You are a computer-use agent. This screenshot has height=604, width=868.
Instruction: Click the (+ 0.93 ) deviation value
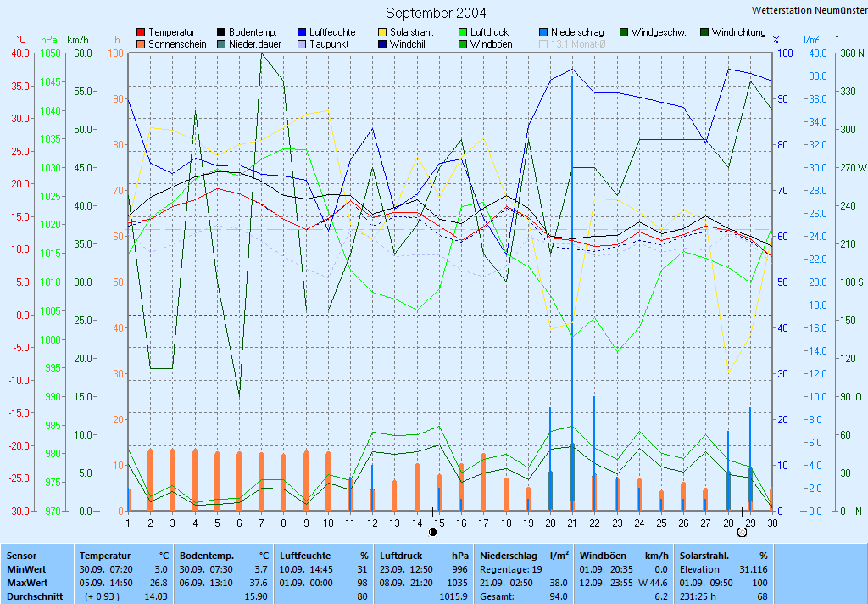[x=102, y=597]
